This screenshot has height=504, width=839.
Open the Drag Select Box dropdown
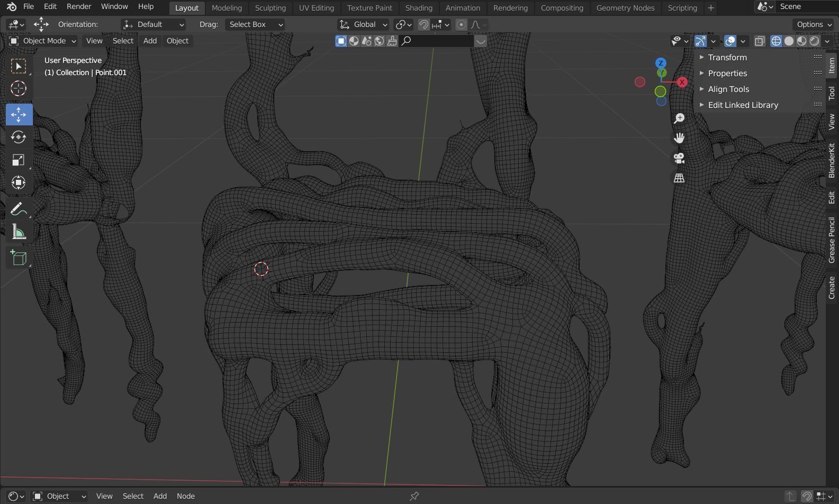click(255, 24)
